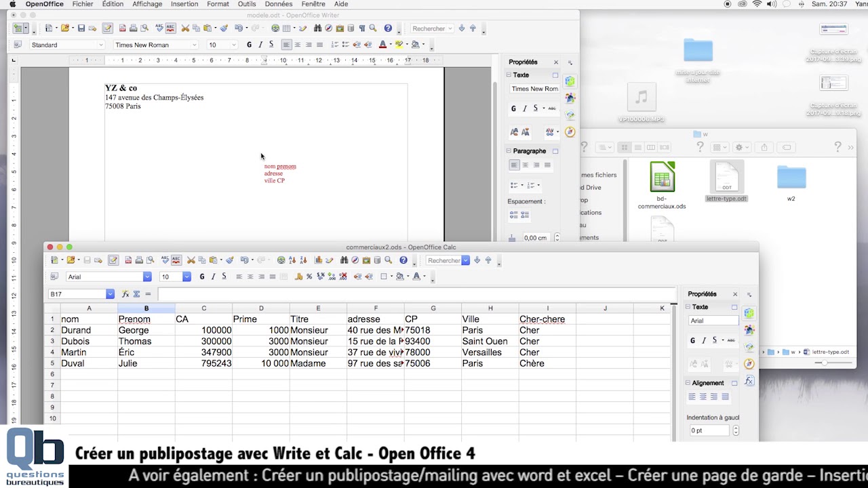Screen dimensions: 868x488
Task: Close the Writer Propriétés panel
Action: click(556, 62)
